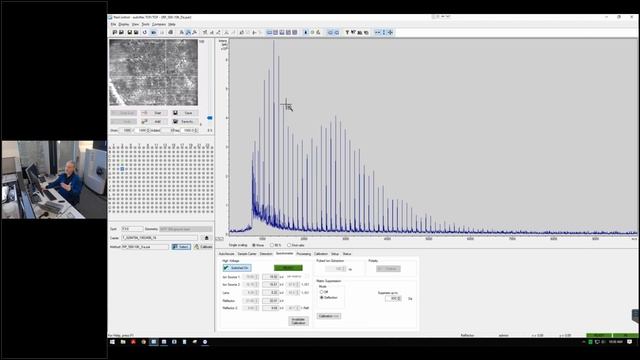This screenshot has width=640, height=360.
Task: Click the highlighted blue spot on the target plate
Action: (122, 169)
